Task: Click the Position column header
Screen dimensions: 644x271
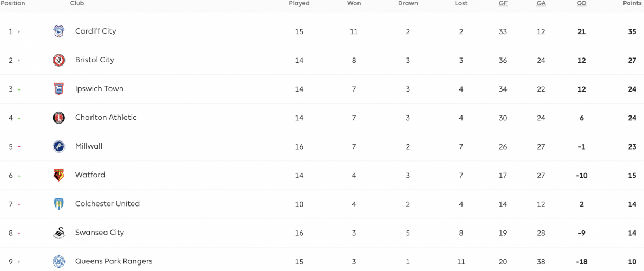Action: pyautogui.click(x=12, y=3)
